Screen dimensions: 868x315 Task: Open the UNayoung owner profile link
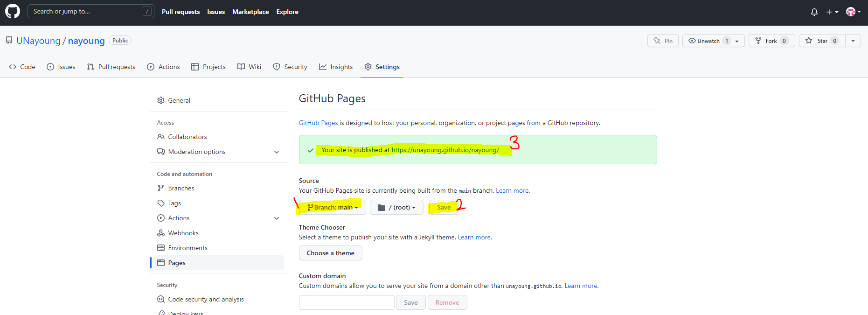38,41
